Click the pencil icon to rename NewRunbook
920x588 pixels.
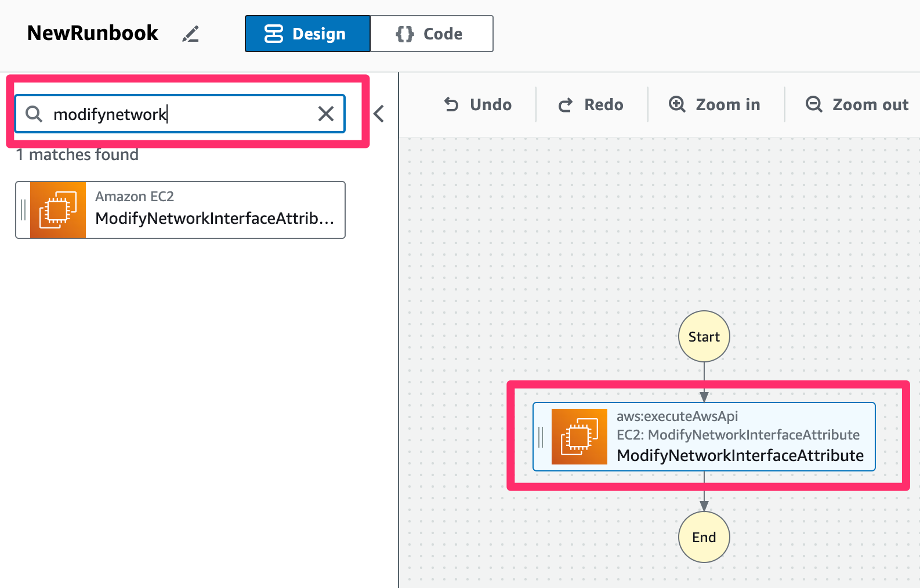(x=190, y=34)
